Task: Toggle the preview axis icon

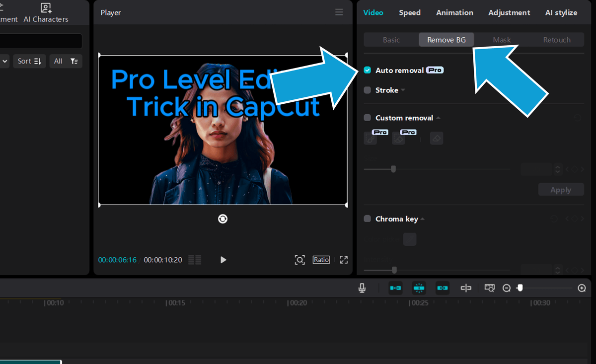Action: 466,288
